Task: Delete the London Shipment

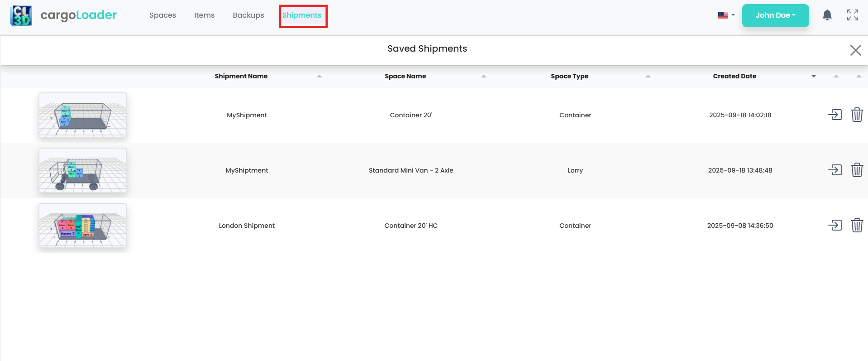Action: tap(857, 225)
